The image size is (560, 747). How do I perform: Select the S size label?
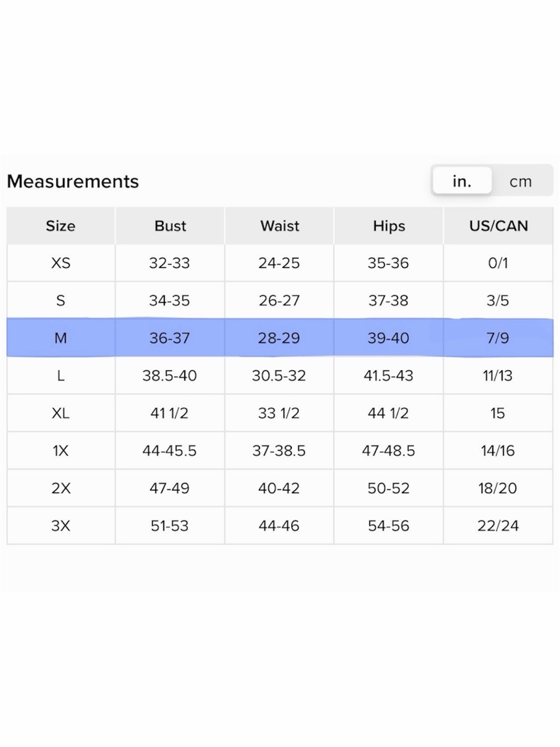[x=60, y=301]
